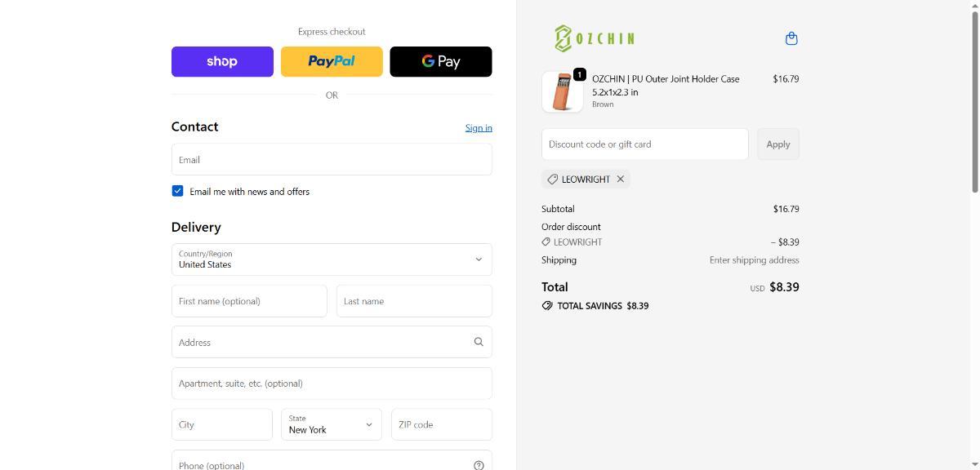This screenshot has height=470, width=980.
Task: Click the ZIP code field
Action: coord(441,424)
